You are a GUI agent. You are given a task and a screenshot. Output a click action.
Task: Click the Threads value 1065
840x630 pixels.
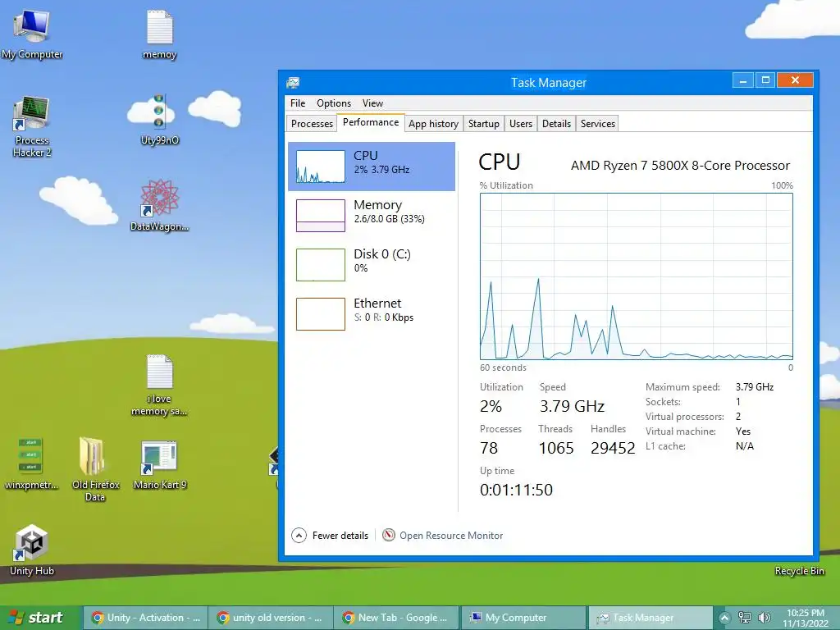pos(556,448)
